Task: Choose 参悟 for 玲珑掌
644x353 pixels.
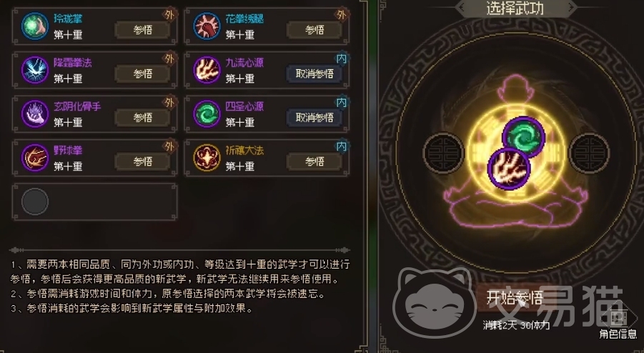Action: point(142,30)
